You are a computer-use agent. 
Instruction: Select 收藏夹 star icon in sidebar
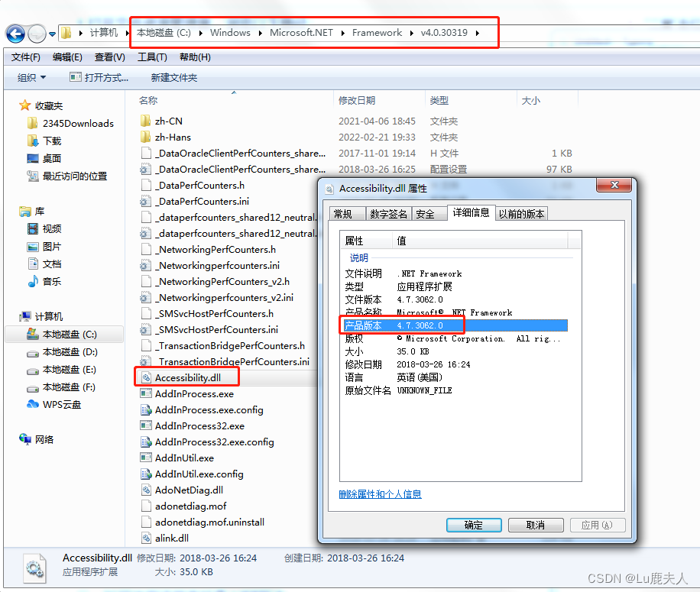[x=25, y=105]
